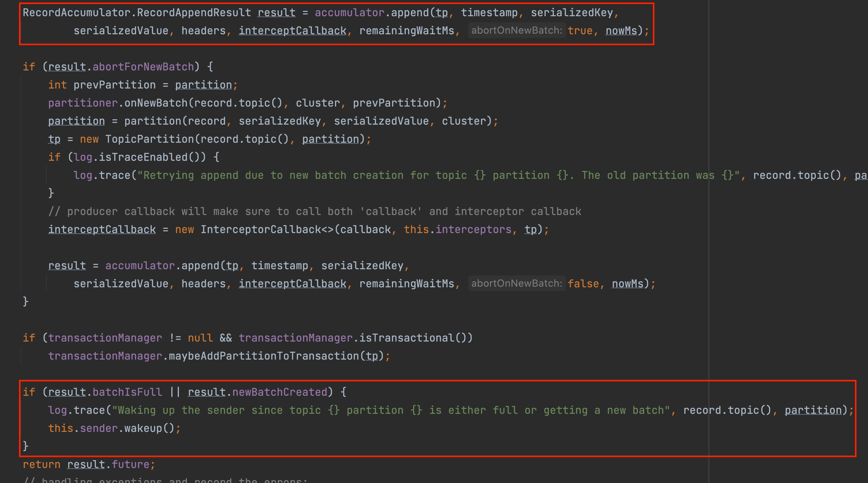868x483 pixels.
Task: Click remainingWaitMs in the first append call
Action: [x=406, y=30]
